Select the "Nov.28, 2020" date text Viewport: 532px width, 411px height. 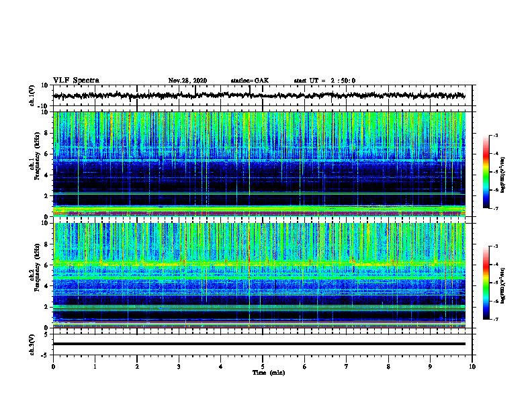(187, 81)
